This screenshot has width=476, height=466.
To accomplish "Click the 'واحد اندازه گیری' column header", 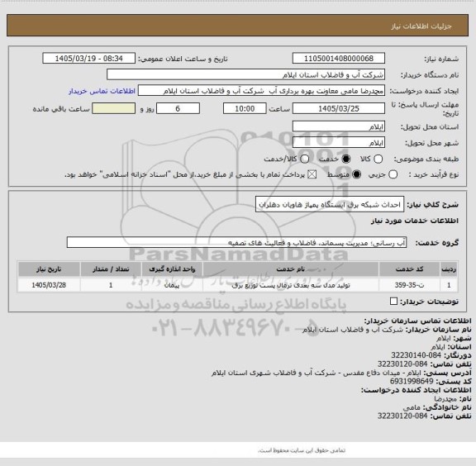I will point(172,269).
